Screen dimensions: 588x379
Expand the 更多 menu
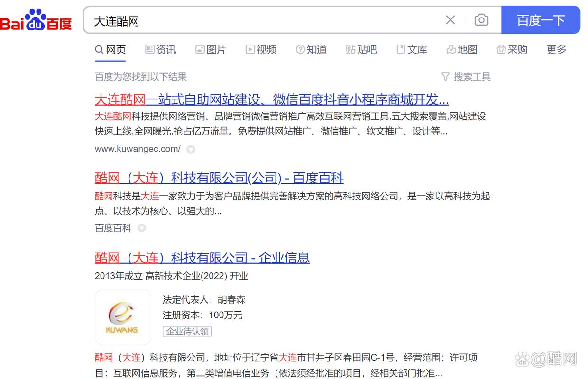pyautogui.click(x=556, y=50)
